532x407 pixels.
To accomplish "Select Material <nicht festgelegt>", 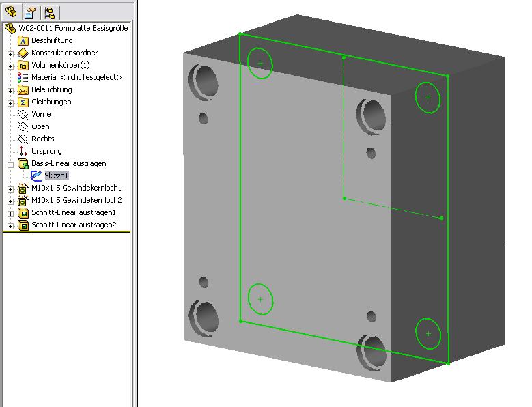I will click(76, 77).
